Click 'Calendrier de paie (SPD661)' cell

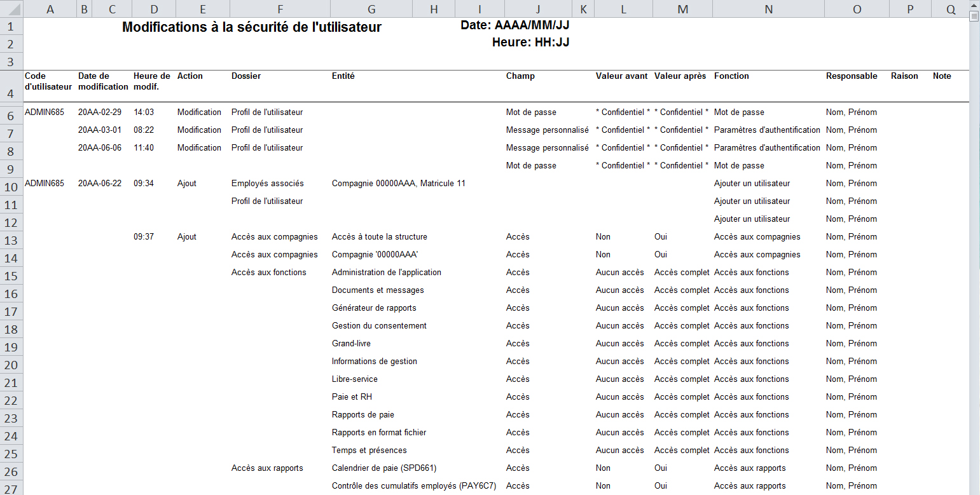pyautogui.click(x=384, y=468)
